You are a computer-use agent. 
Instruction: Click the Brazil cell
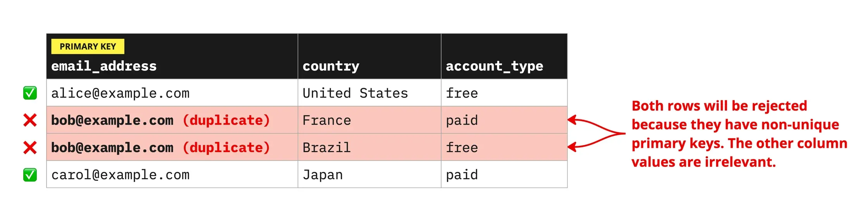[327, 148]
